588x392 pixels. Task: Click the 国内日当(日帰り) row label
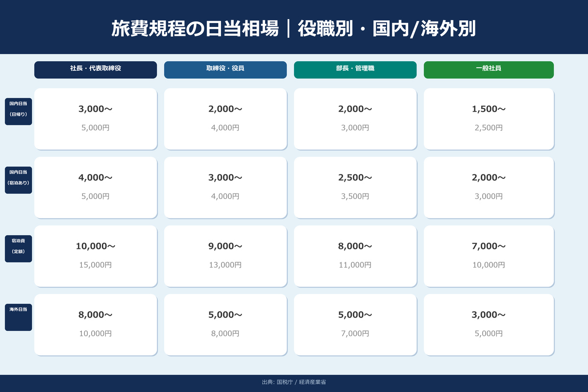pyautogui.click(x=19, y=109)
